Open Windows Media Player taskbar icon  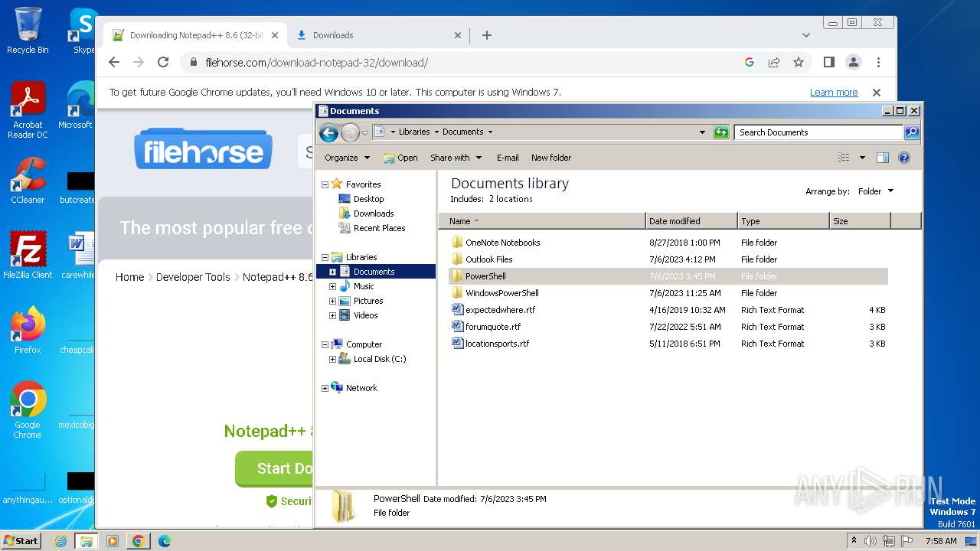[x=113, y=541]
